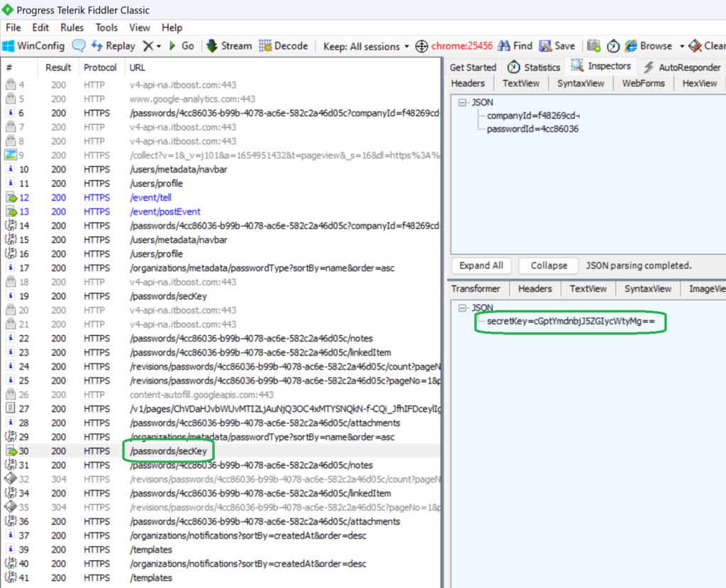Viewport: 726px width, 588px height.
Task: Select session 19 /passwords/secKey
Action: pyautogui.click(x=221, y=296)
